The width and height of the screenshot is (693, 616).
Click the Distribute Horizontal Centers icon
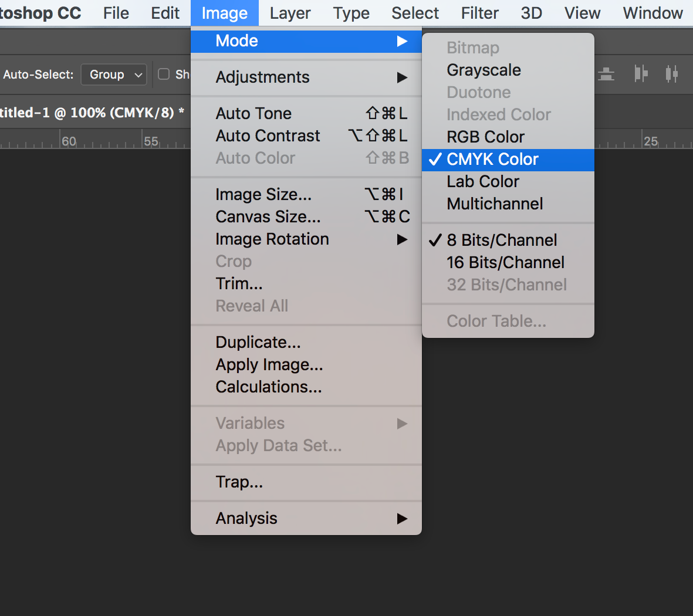pos(672,74)
